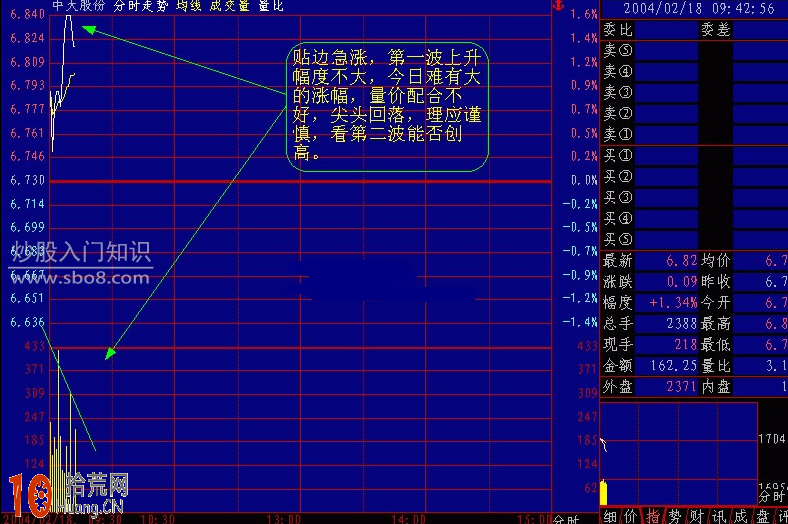Screen dimensions: 788x524
Task: Click the red down-arrow icon above percent axis
Action: tap(558, 6)
